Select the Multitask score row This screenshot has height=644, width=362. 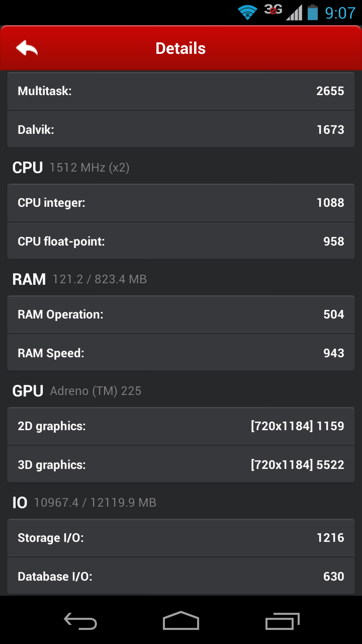click(x=181, y=91)
